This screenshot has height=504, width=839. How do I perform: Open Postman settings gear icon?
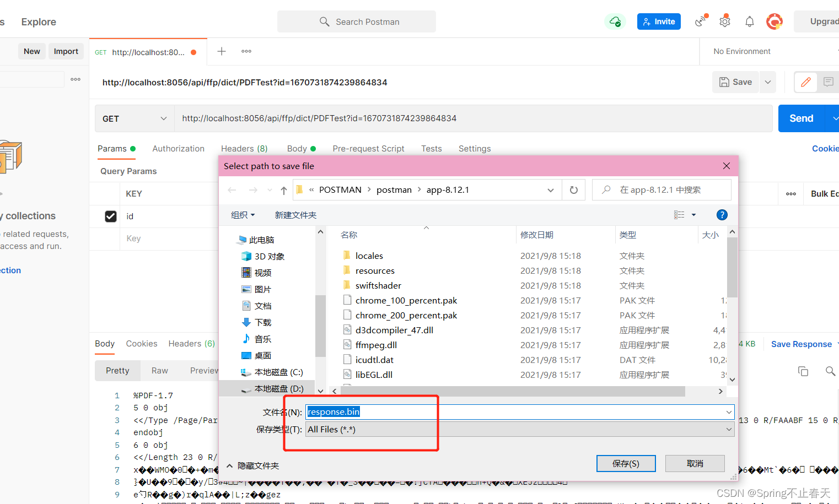tap(725, 21)
